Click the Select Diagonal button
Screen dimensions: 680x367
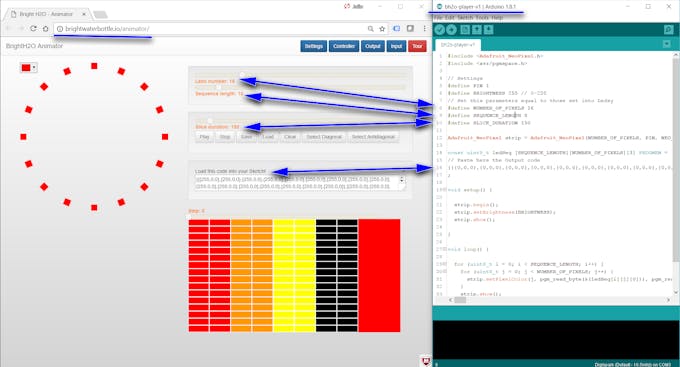324,137
